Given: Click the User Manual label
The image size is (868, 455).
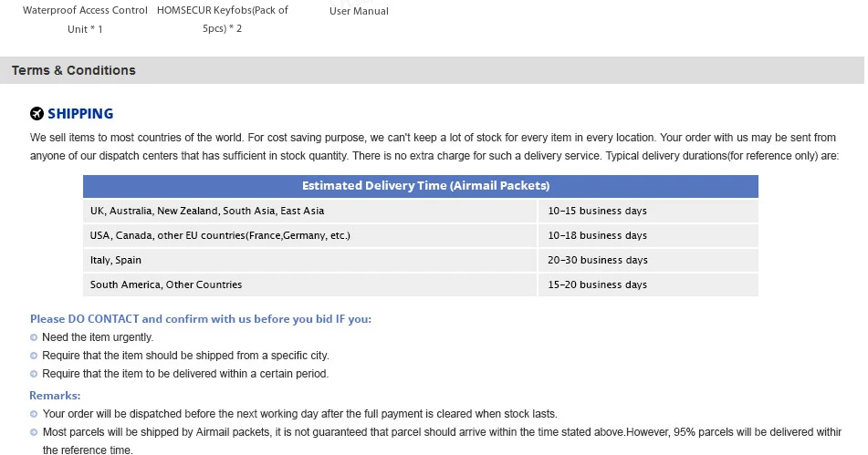Looking at the screenshot, I should [x=359, y=12].
